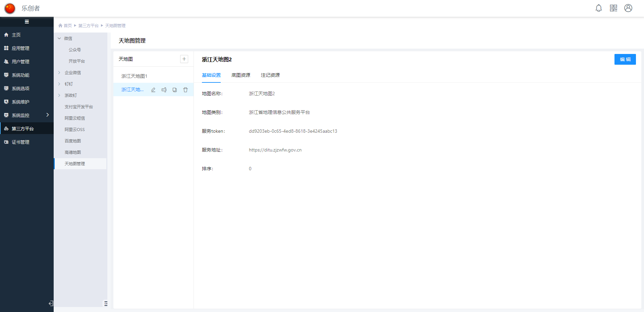Collapse the secondary menu panel
Image resolution: width=644 pixels, height=312 pixels.
[106, 304]
